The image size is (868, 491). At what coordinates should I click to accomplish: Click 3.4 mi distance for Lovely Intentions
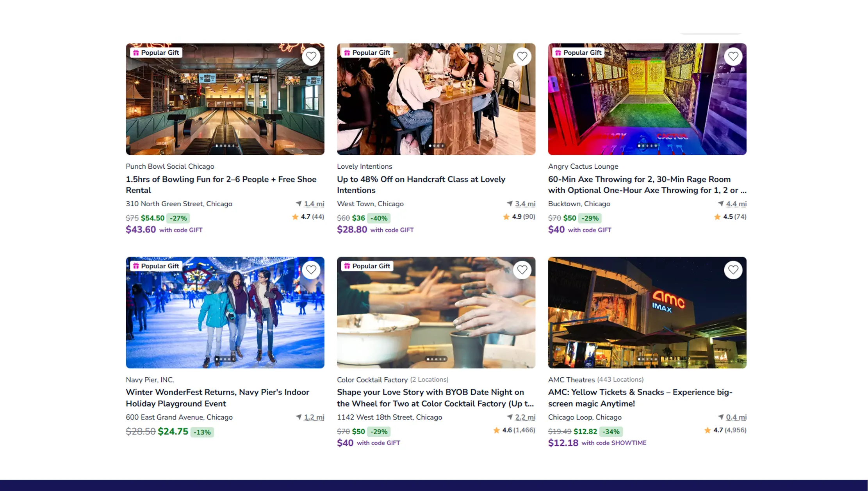click(x=524, y=204)
